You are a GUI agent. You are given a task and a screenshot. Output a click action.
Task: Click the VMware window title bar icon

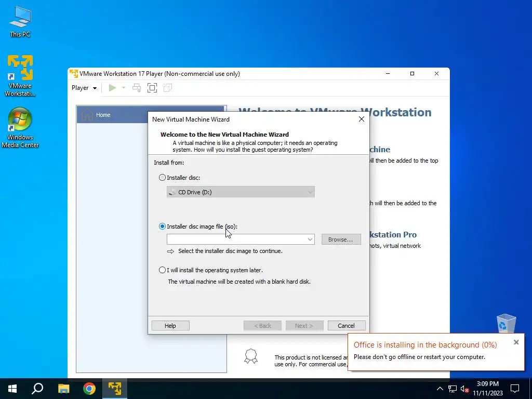(74, 74)
